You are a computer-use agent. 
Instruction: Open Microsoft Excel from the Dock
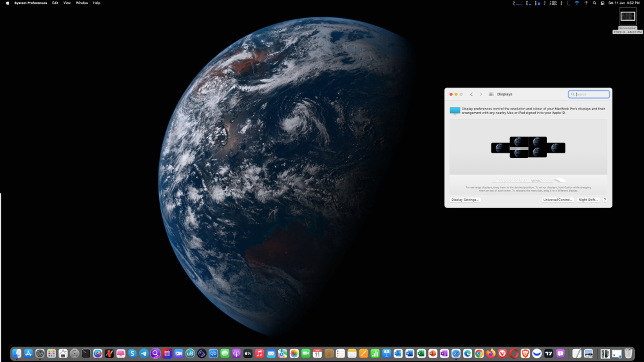pyautogui.click(x=421, y=354)
